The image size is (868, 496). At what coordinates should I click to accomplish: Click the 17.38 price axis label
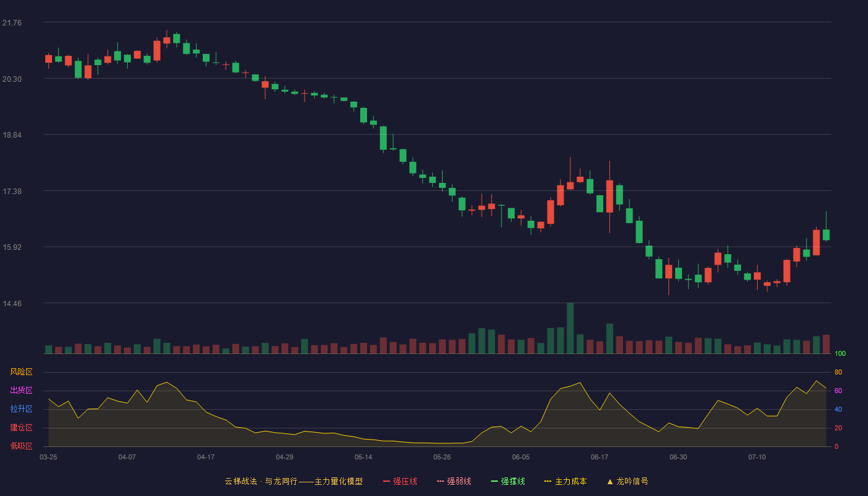(x=12, y=192)
